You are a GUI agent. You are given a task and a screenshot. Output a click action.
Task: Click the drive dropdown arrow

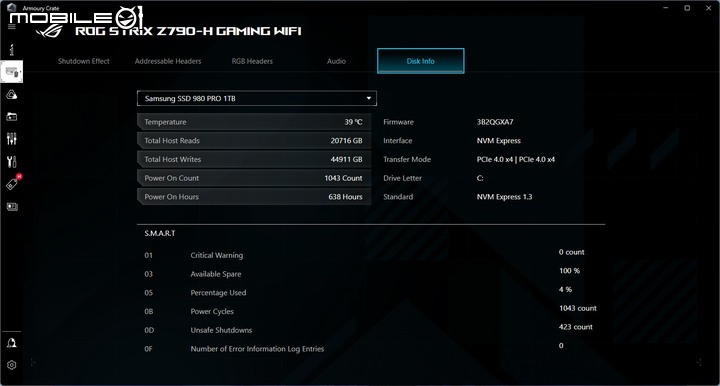pos(368,98)
